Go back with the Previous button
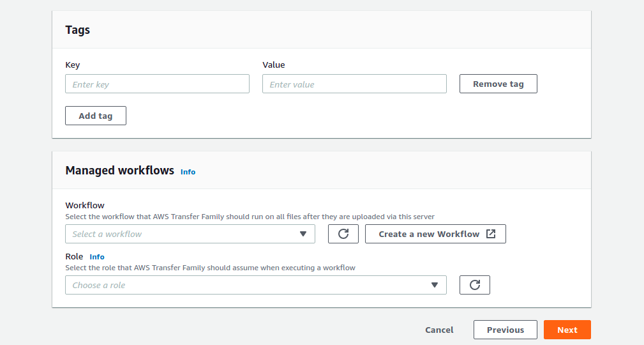The width and height of the screenshot is (644, 345). tap(505, 330)
